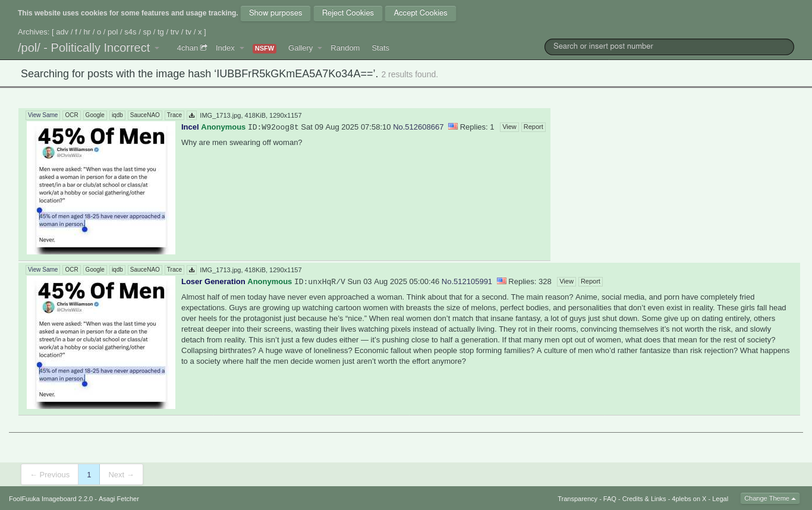The width and height of the screenshot is (812, 510).
Task: Click the NSFW badge
Action: 265,49
